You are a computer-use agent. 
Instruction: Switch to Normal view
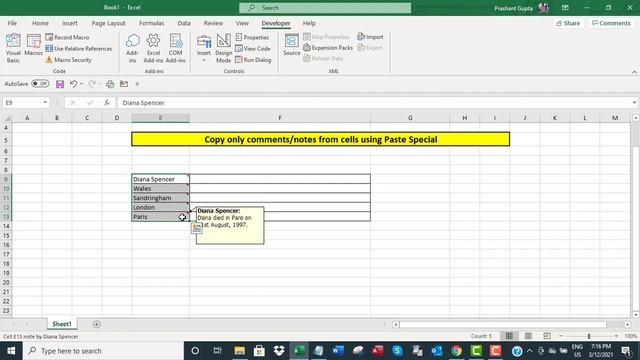(x=509, y=336)
